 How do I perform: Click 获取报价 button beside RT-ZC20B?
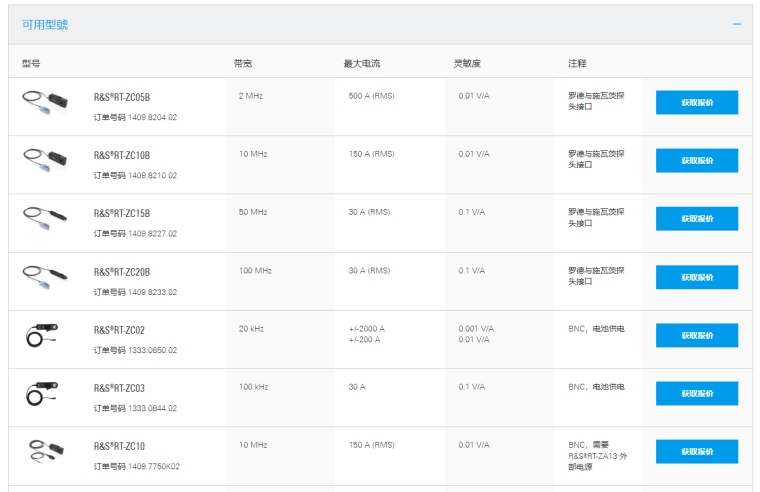click(x=697, y=277)
